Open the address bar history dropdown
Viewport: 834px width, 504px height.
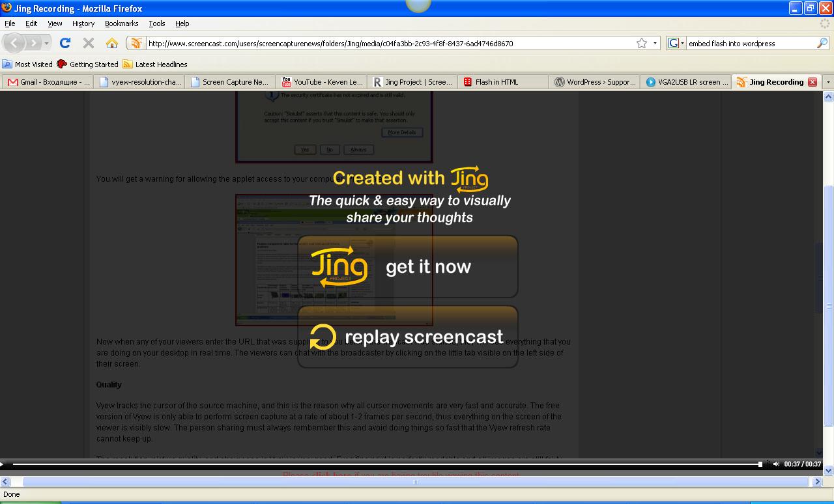[x=655, y=43]
